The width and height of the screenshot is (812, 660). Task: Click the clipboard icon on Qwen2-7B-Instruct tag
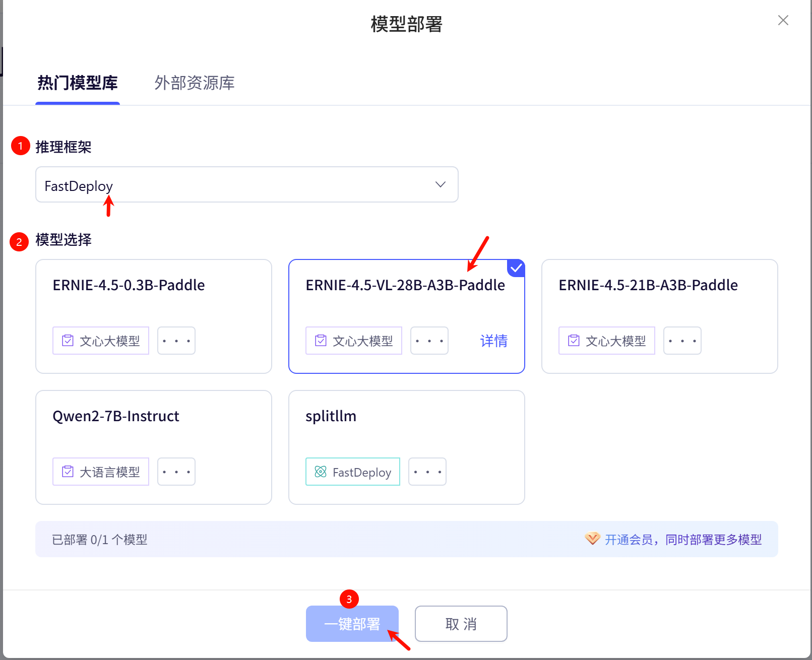(x=68, y=472)
